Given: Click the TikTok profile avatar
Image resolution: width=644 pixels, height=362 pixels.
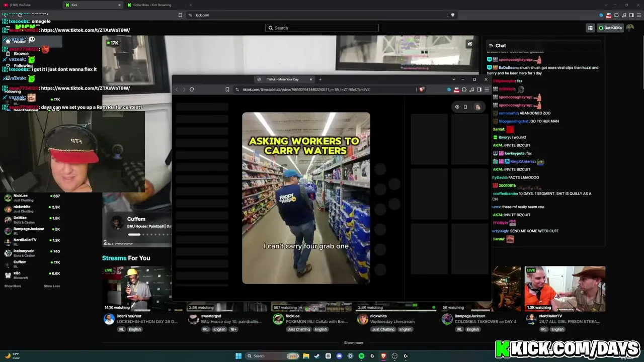Looking at the screenshot, I should pos(477,107).
